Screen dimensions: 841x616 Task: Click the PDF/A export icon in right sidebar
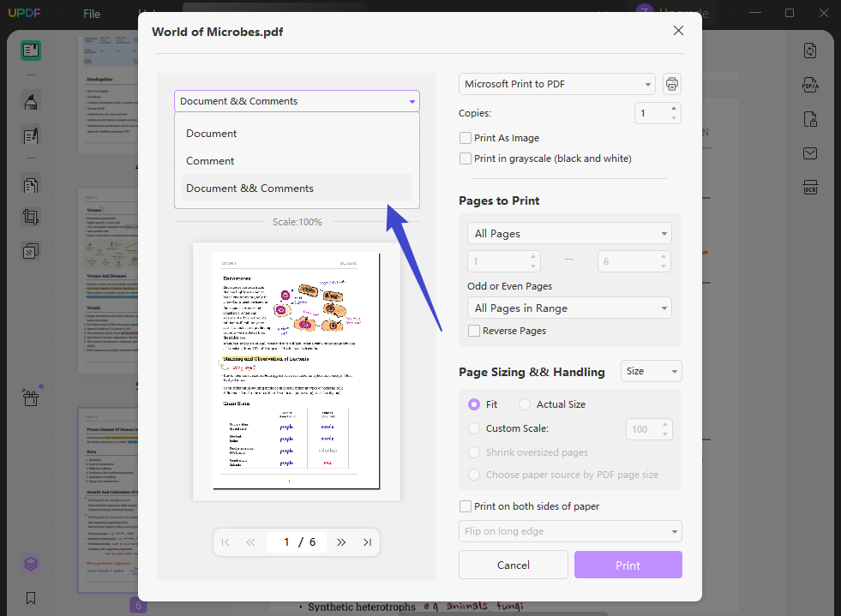tap(810, 85)
